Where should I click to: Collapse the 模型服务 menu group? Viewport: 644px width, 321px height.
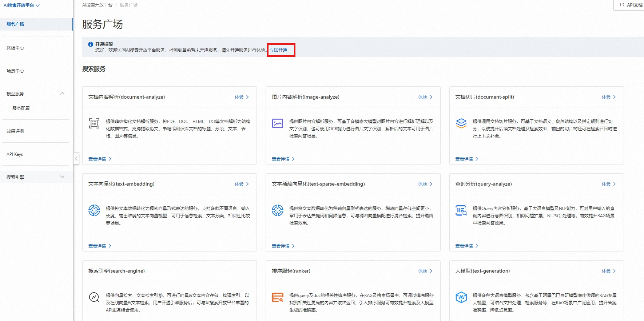tap(62, 94)
